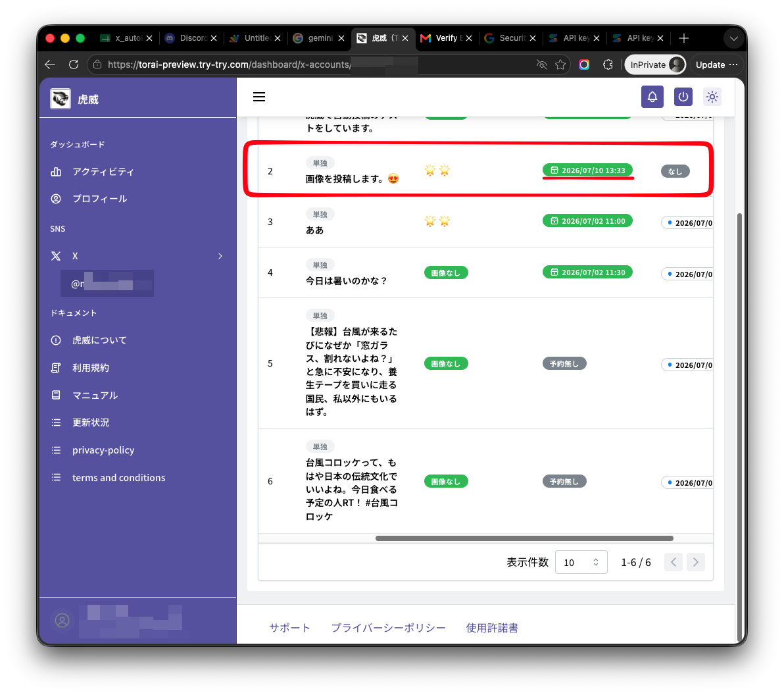Select the blurred @ account entry
The image size is (784, 695).
tap(107, 284)
